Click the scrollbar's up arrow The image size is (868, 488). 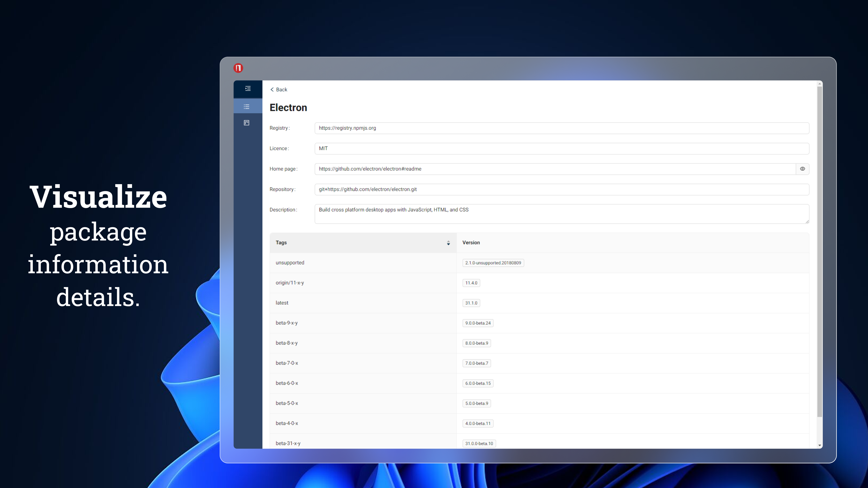pos(820,84)
